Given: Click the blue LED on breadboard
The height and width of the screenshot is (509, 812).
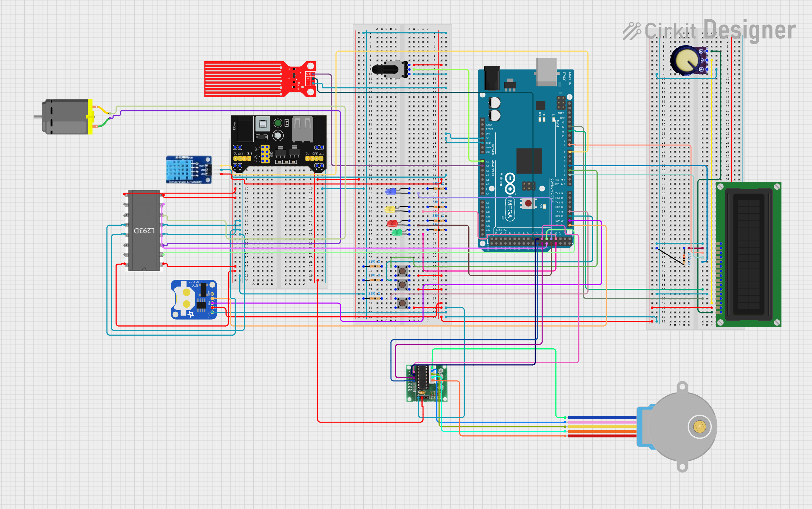Looking at the screenshot, I should coord(391,191).
